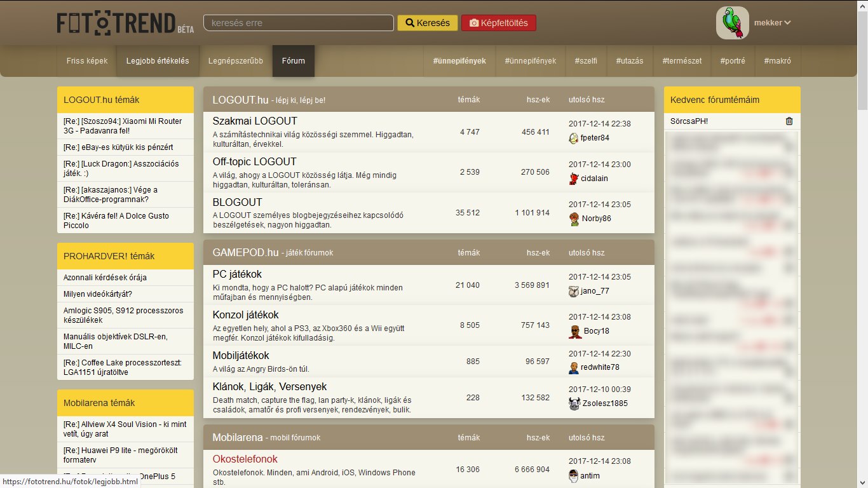Click the Keresés search button

[428, 23]
